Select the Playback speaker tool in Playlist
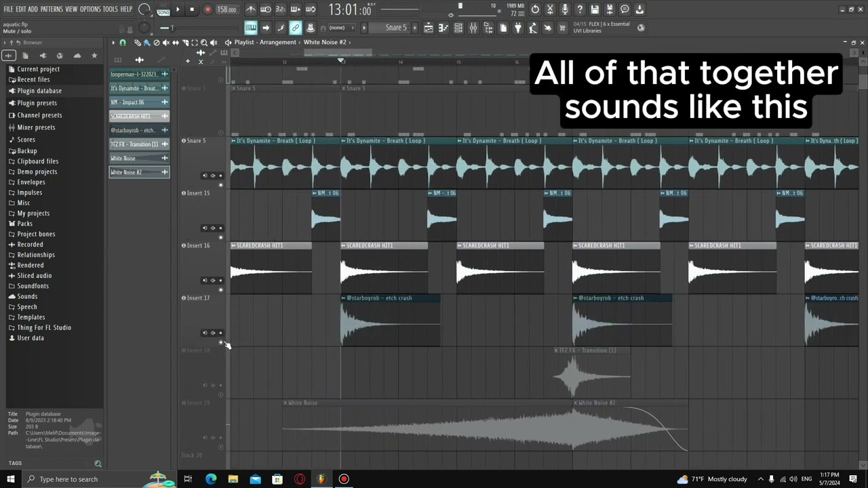868x488 pixels. pos(214,43)
